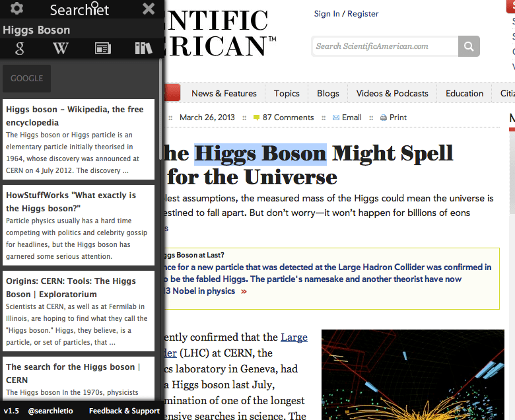Open Videos & Podcasts menu
The width and height of the screenshot is (515, 420).
click(392, 93)
